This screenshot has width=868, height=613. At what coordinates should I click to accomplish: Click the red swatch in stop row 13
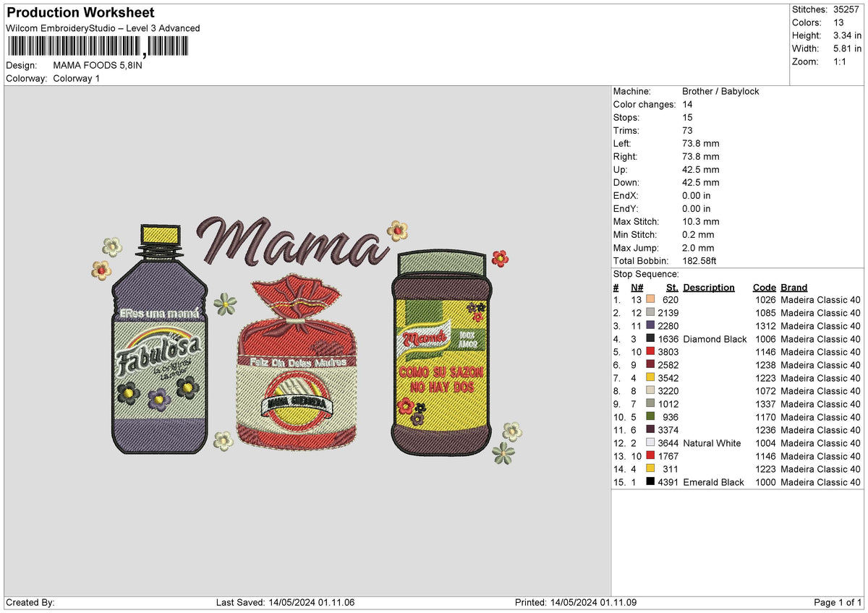[651, 456]
